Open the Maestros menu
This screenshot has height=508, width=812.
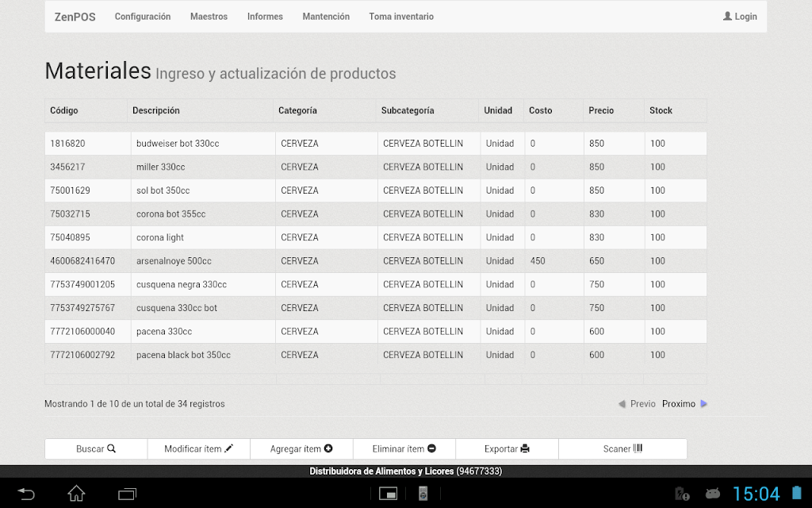(209, 17)
